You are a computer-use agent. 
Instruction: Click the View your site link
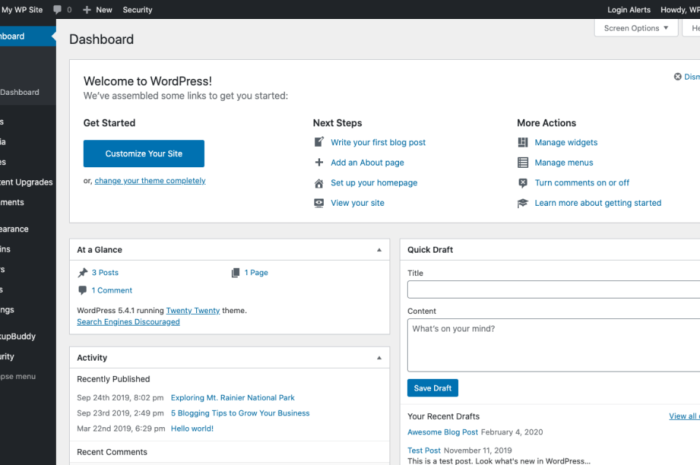click(x=357, y=203)
